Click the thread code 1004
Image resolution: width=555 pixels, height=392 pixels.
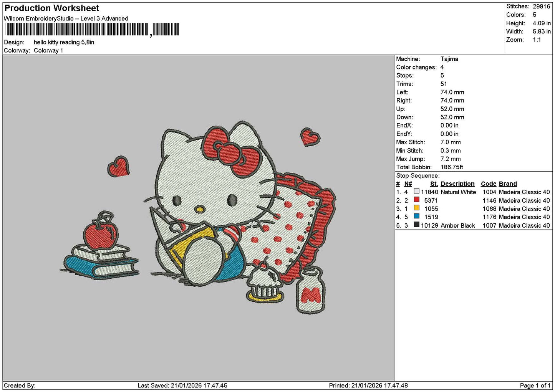click(489, 192)
